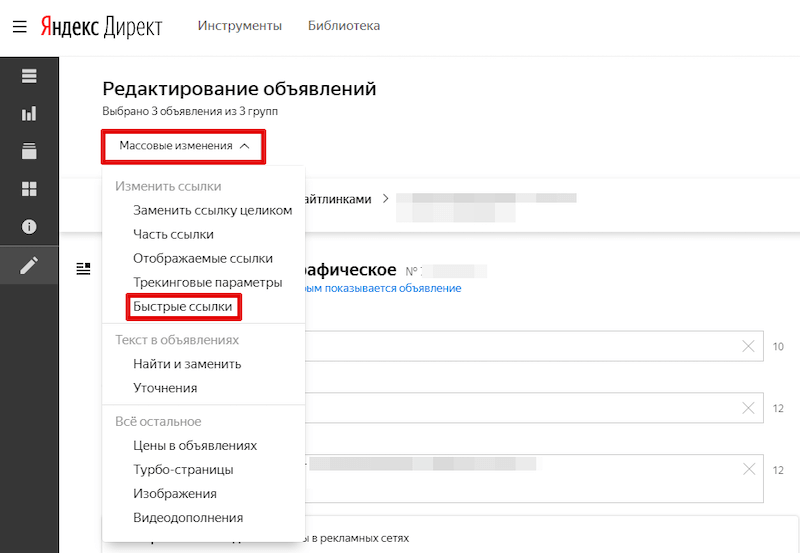This screenshot has height=553, width=800.
Task: Click the Яндекс Директ logo
Action: tap(101, 26)
